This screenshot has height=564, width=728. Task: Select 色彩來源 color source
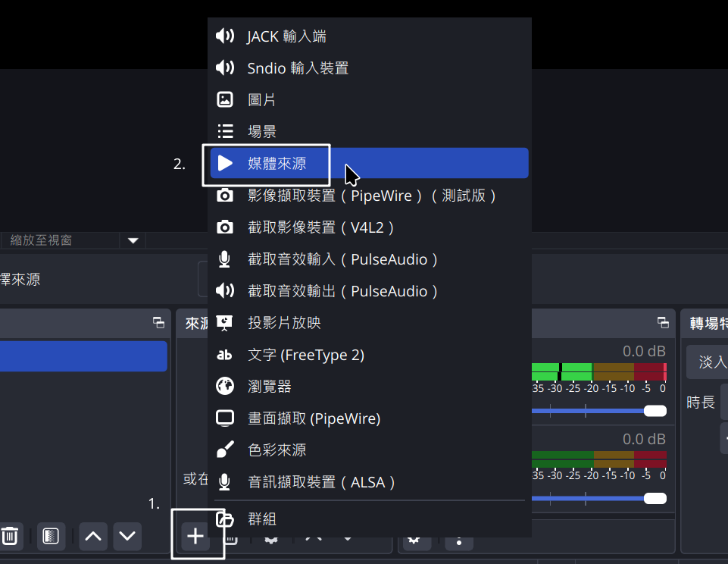369,450
